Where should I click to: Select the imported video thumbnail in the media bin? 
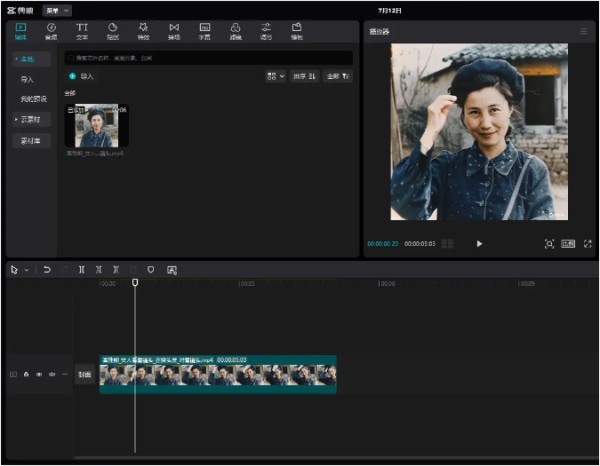pyautogui.click(x=96, y=125)
